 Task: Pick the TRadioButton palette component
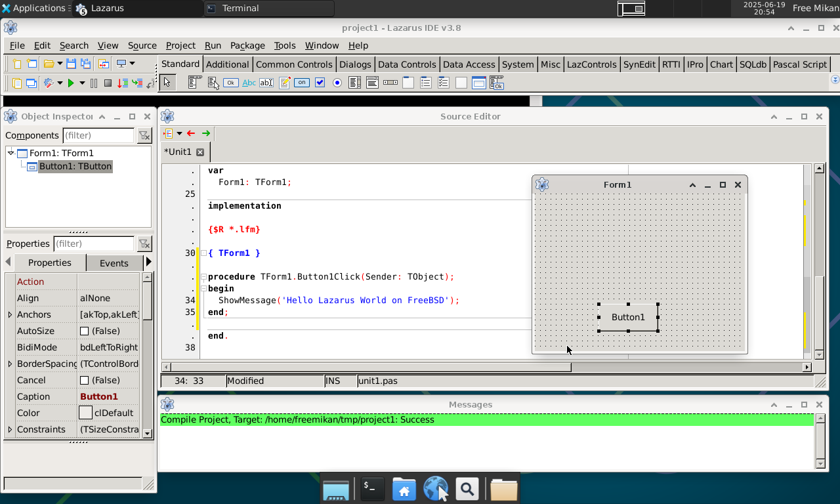337,83
